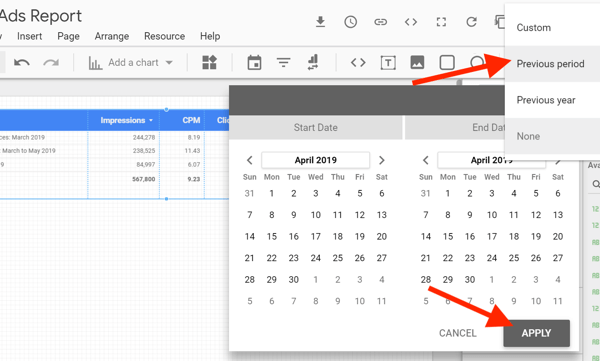
Task: Open the Add a chart dropdown
Action: 130,62
